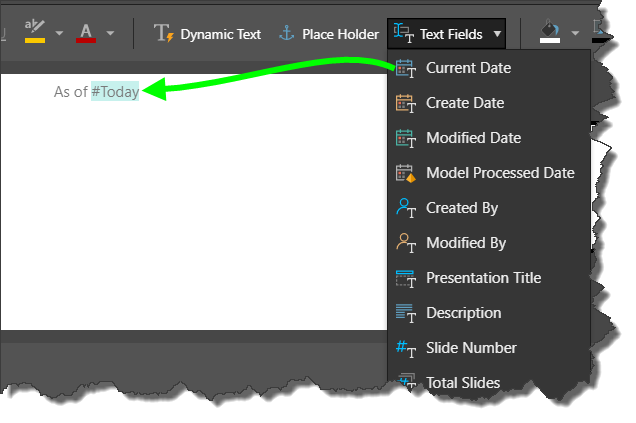Click the Dynamic Text button
636x423 pixels.
208,34
